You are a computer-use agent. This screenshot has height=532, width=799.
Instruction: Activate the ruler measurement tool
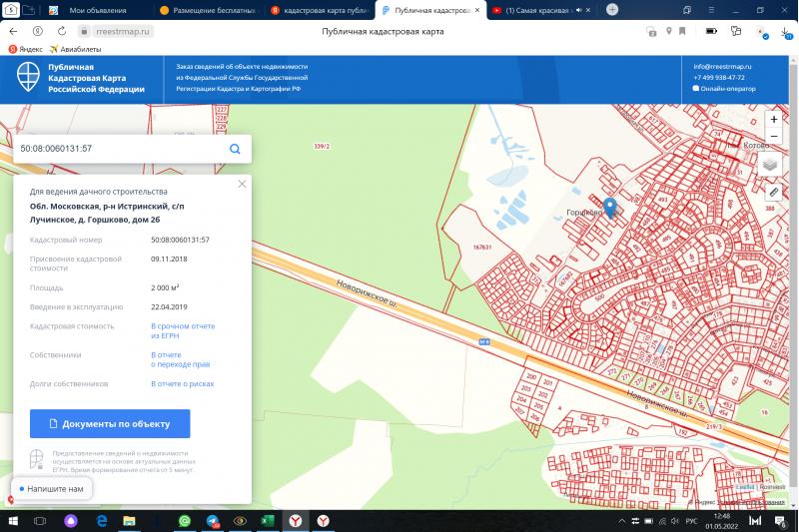(x=773, y=192)
